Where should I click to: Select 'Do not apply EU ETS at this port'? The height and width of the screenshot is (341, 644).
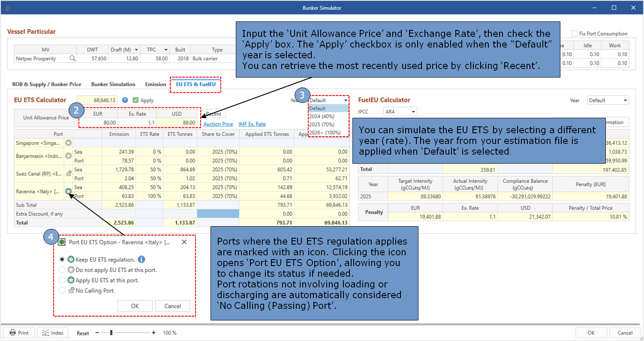(62, 270)
